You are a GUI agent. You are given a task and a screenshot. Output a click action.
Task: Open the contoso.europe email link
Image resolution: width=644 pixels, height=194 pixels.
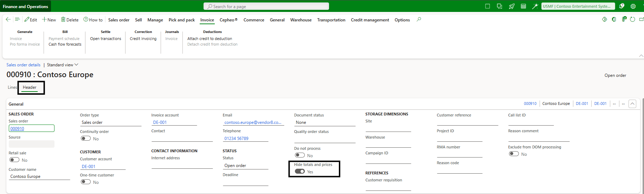[253, 122]
